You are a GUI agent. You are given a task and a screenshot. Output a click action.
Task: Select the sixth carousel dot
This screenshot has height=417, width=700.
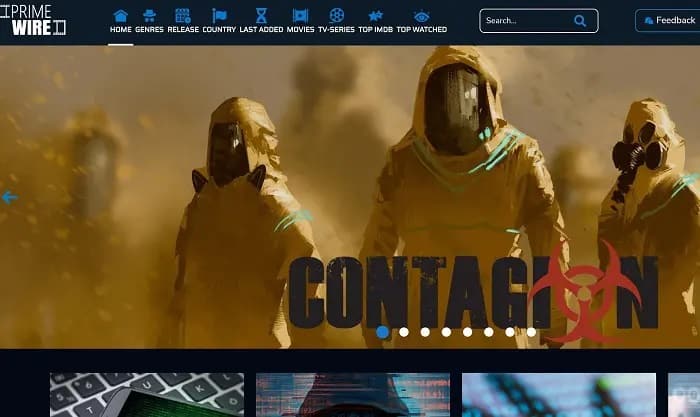click(489, 332)
